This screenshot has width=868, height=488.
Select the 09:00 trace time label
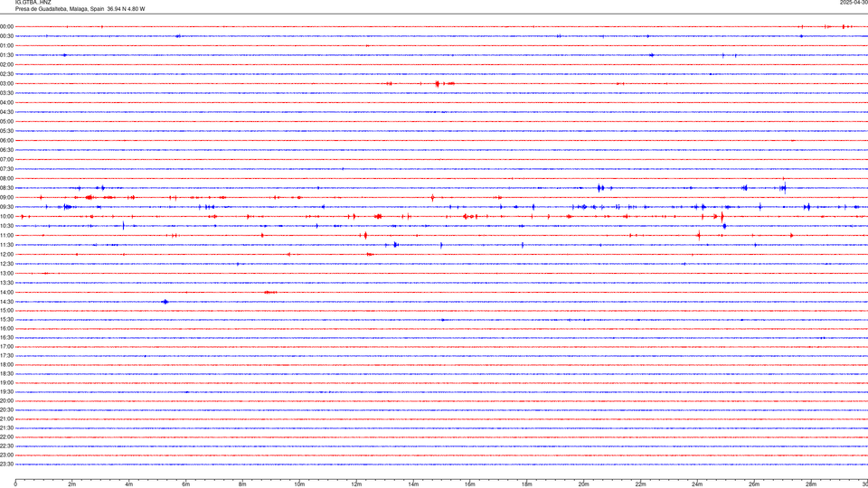pyautogui.click(x=6, y=198)
